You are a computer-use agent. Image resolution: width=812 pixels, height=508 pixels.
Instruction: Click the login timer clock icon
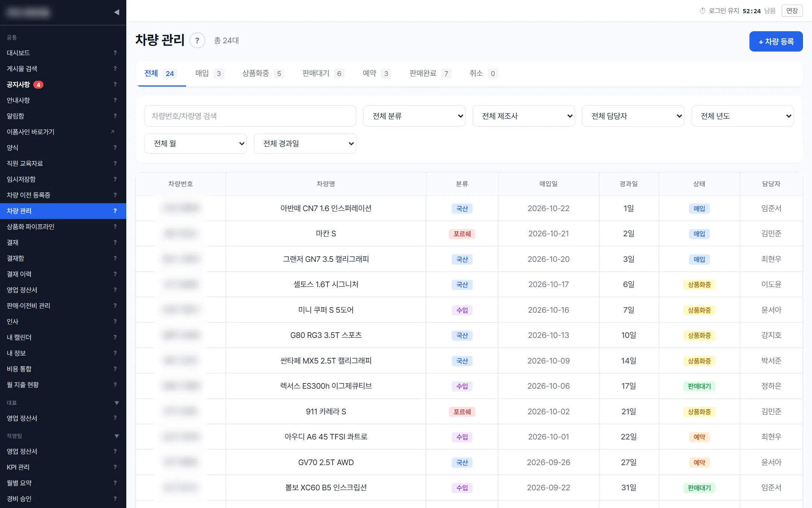(702, 11)
